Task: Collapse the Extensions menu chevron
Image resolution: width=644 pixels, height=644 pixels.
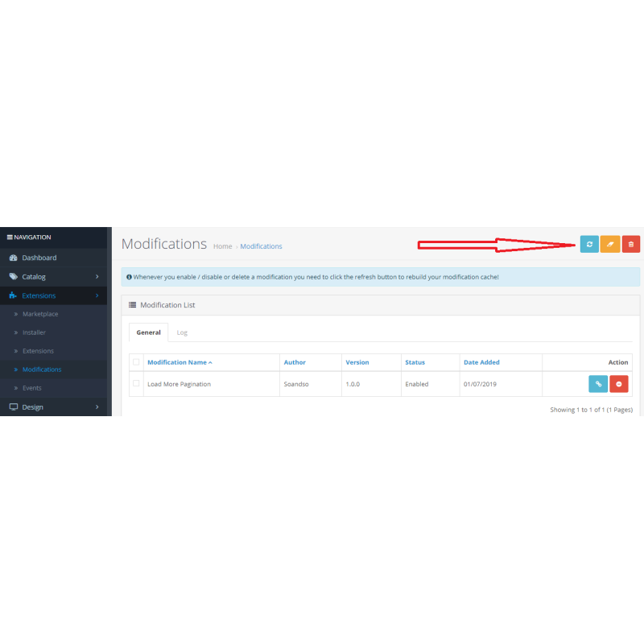Action: pyautogui.click(x=97, y=295)
